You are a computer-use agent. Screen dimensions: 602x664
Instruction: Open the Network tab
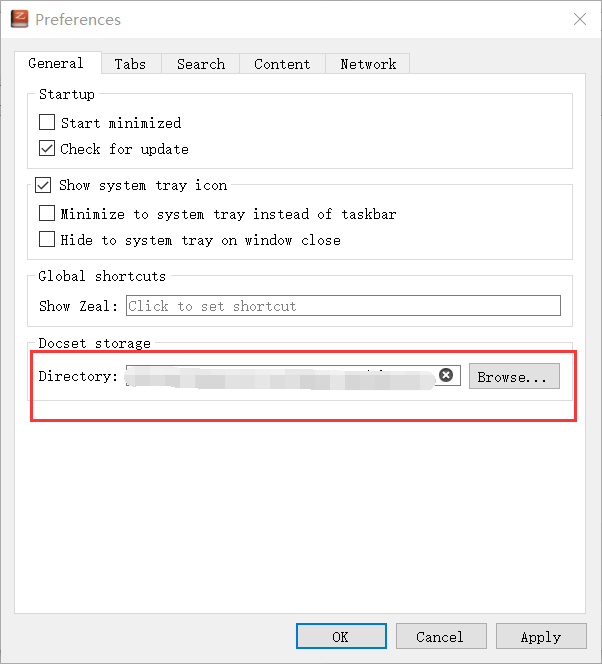point(368,64)
